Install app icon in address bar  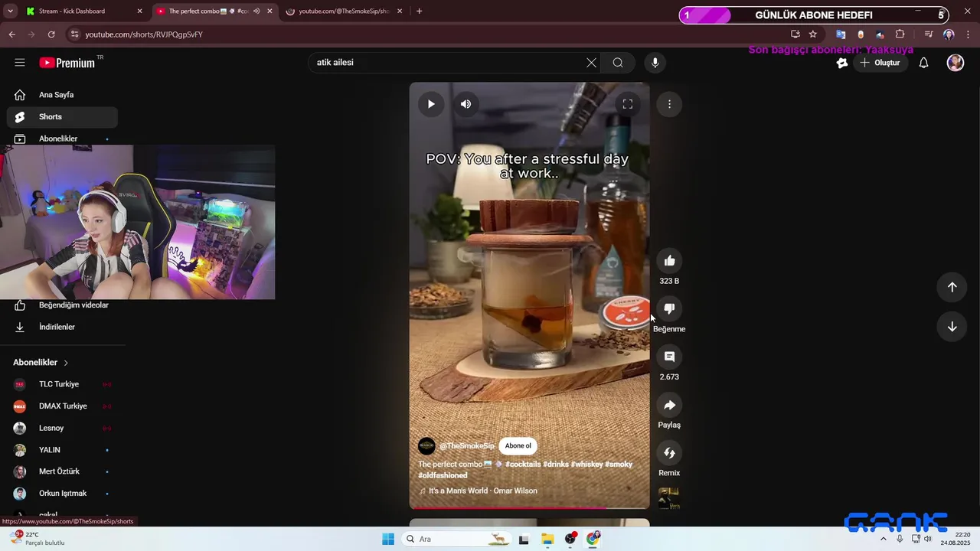pos(795,34)
